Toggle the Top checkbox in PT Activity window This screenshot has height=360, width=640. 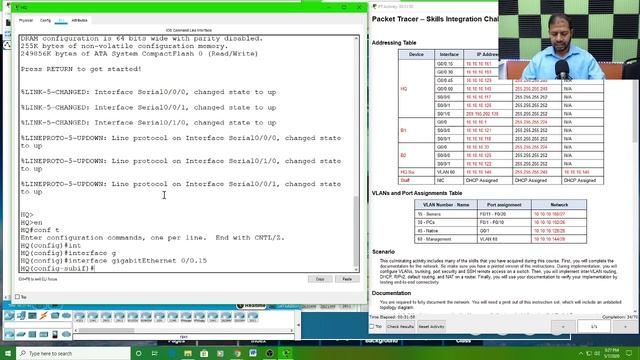[372, 327]
